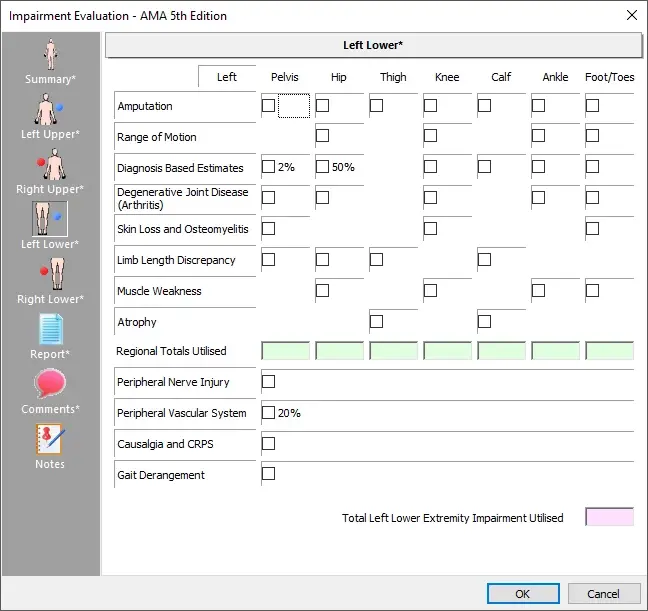Check Diagnosis Based Estimates for Knee
Image resolution: width=648 pixels, height=611 pixels.
[x=430, y=167]
